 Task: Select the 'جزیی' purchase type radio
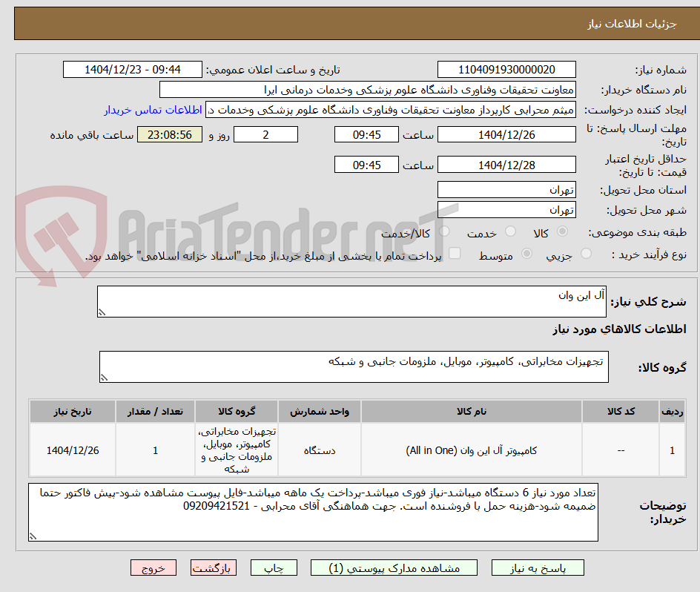pos(586,253)
